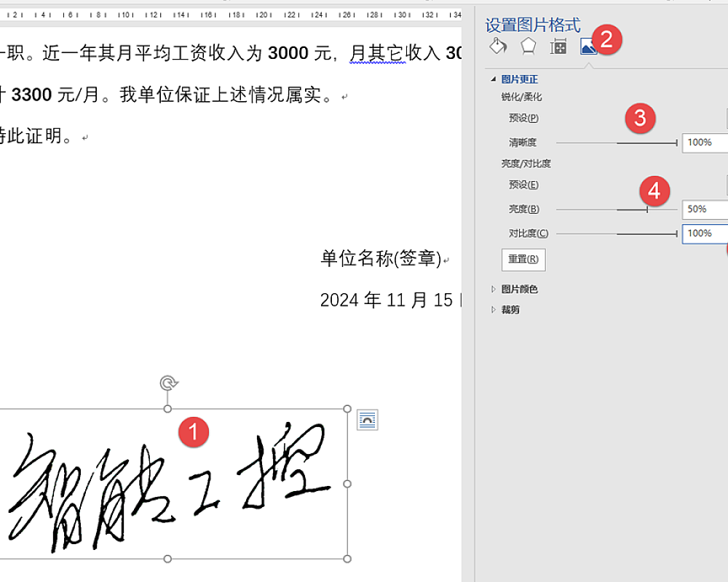This screenshot has width=728, height=582.
Task: Click the Layout Options icon beside signature image
Action: tap(368, 420)
